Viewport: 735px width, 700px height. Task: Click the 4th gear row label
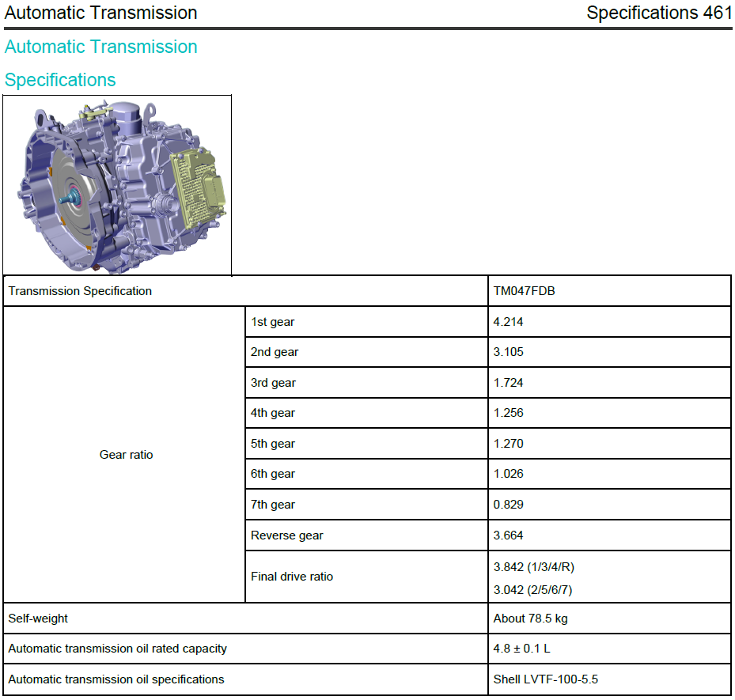(x=273, y=413)
